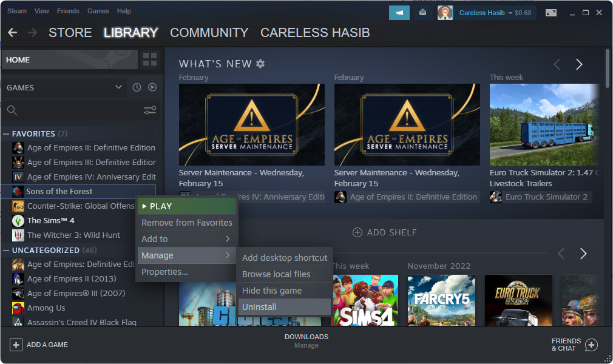Show next What's New items arrow
Viewport: 613px width, 364px height.
click(x=579, y=64)
